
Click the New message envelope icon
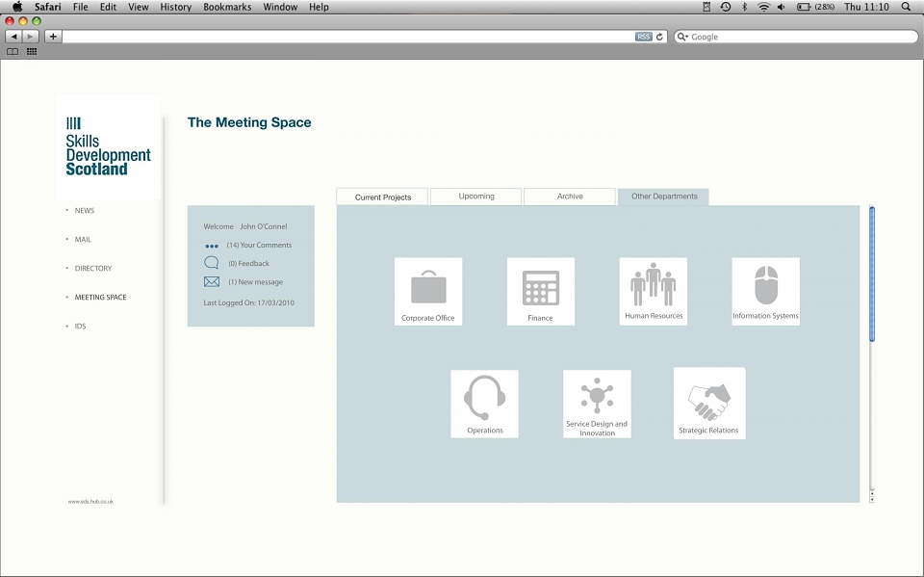point(212,282)
